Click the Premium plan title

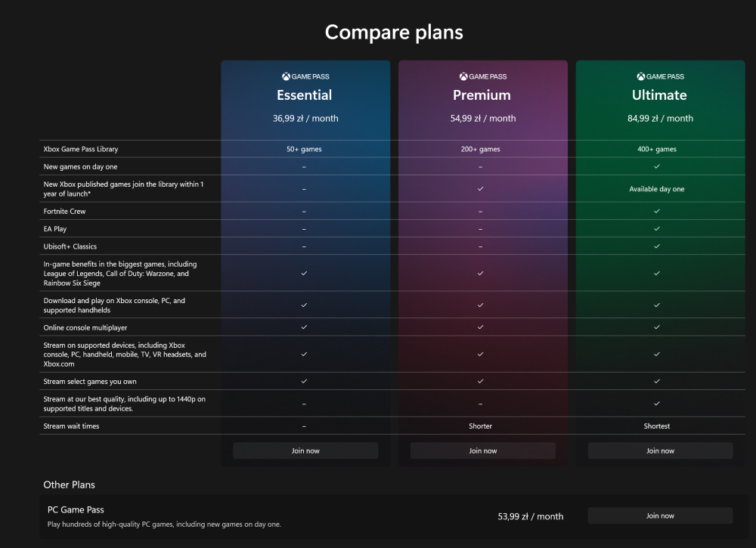[482, 95]
